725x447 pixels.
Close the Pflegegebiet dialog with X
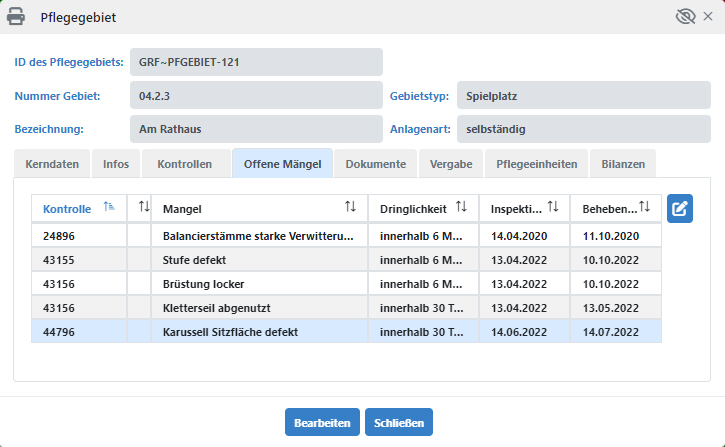(708, 17)
